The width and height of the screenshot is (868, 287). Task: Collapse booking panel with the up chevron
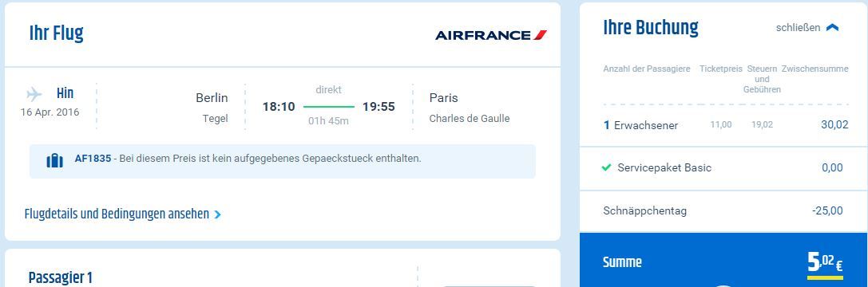pos(832,28)
